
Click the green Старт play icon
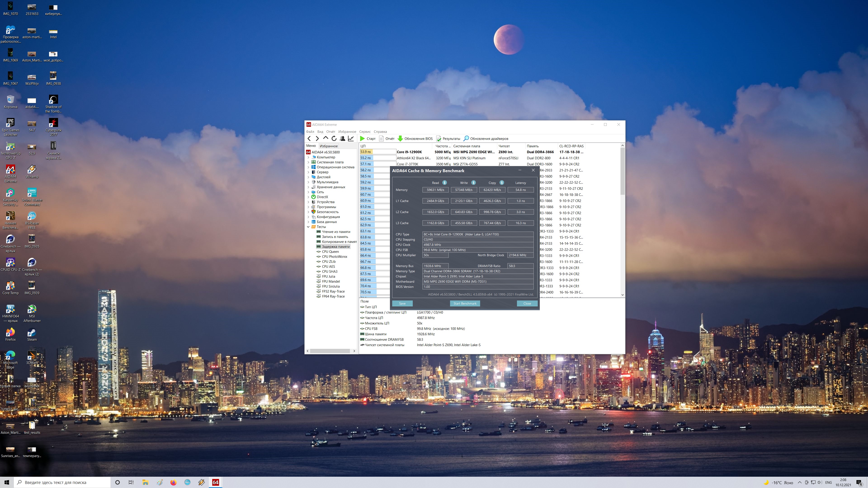[x=362, y=138]
